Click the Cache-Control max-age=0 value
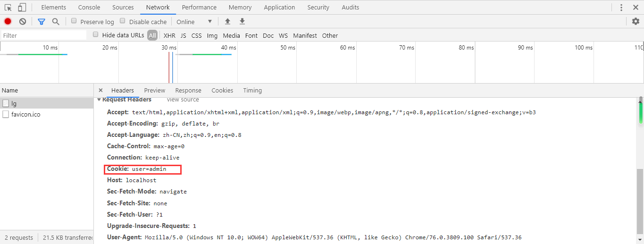Viewport: 644px width, 244px height. [169, 146]
